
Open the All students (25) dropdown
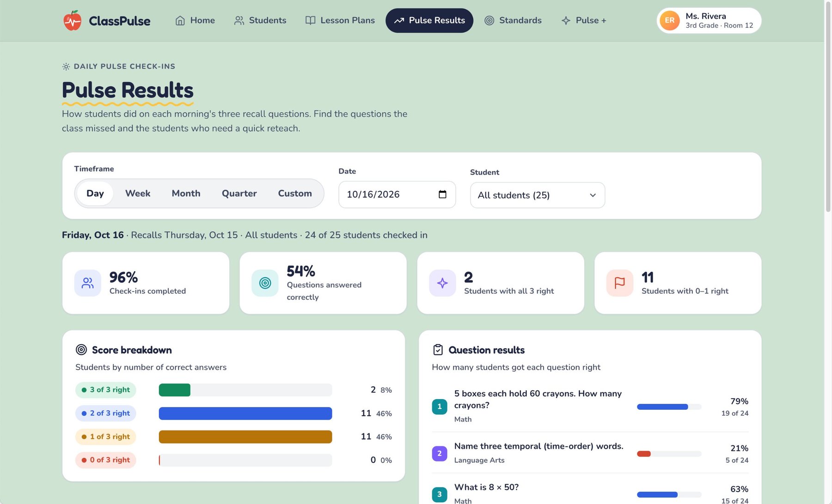pyautogui.click(x=537, y=195)
